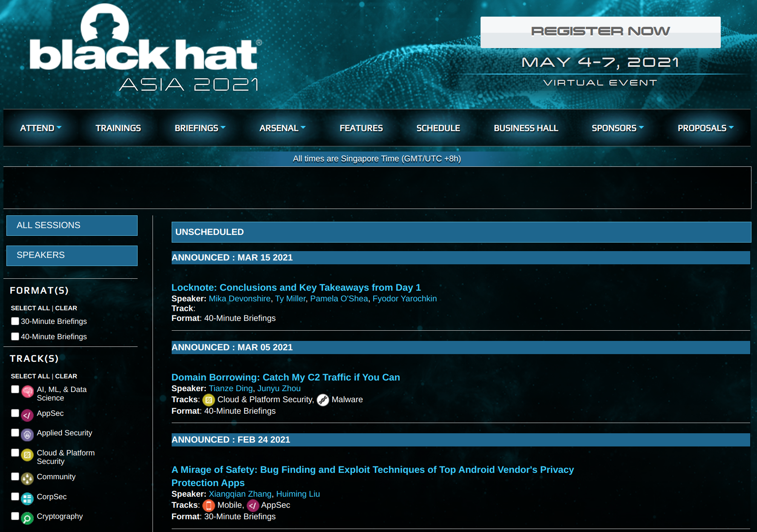The height and width of the screenshot is (532, 757).
Task: Click Clear under Track(s)
Action: [x=66, y=376]
